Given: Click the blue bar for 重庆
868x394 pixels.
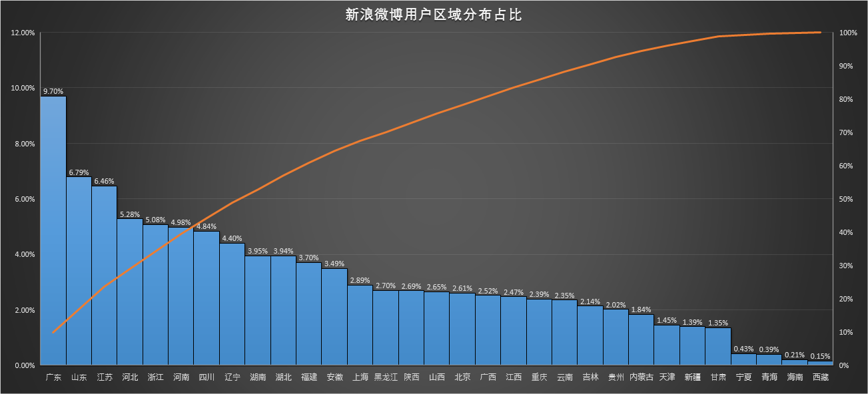Looking at the screenshot, I should (x=540, y=332).
